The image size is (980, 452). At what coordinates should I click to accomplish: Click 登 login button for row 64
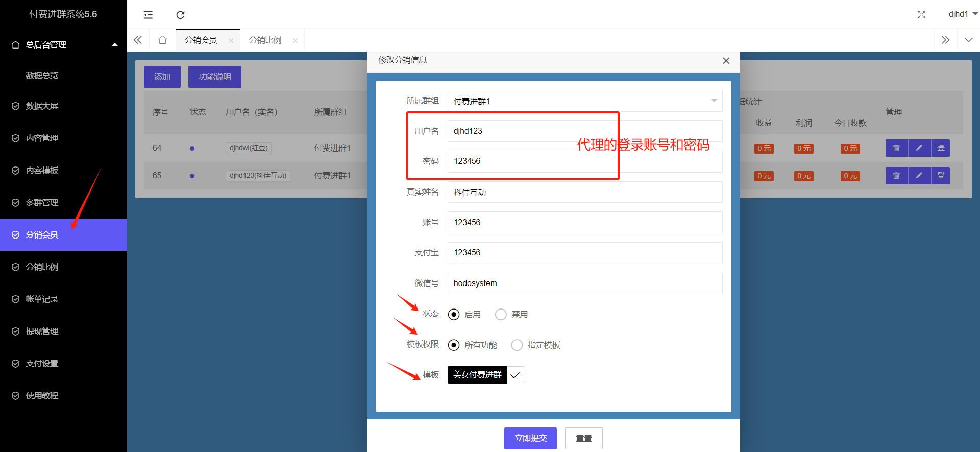click(x=941, y=148)
